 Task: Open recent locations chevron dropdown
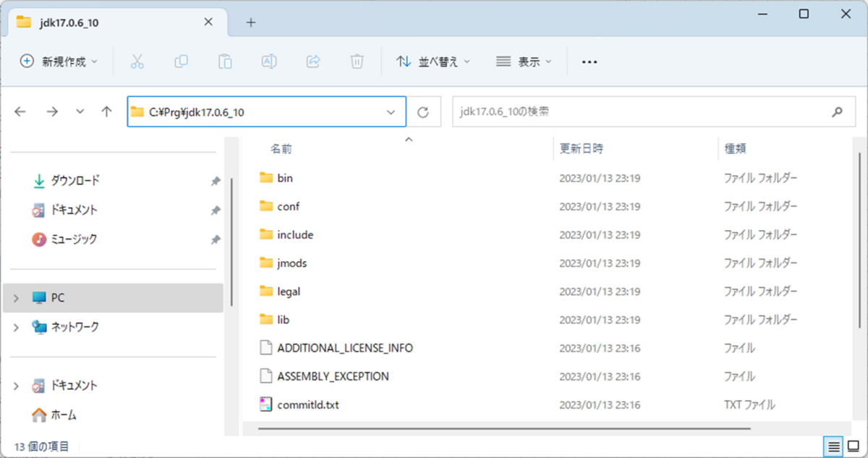coord(80,111)
